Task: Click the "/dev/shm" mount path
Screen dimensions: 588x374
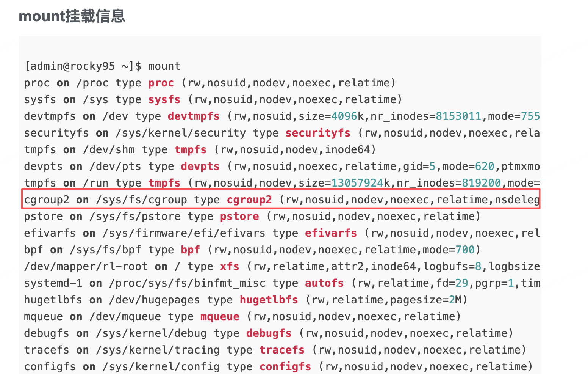Action: tap(109, 150)
